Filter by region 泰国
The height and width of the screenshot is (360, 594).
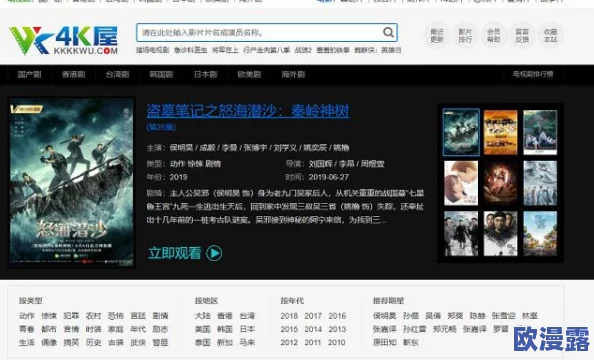(202, 343)
